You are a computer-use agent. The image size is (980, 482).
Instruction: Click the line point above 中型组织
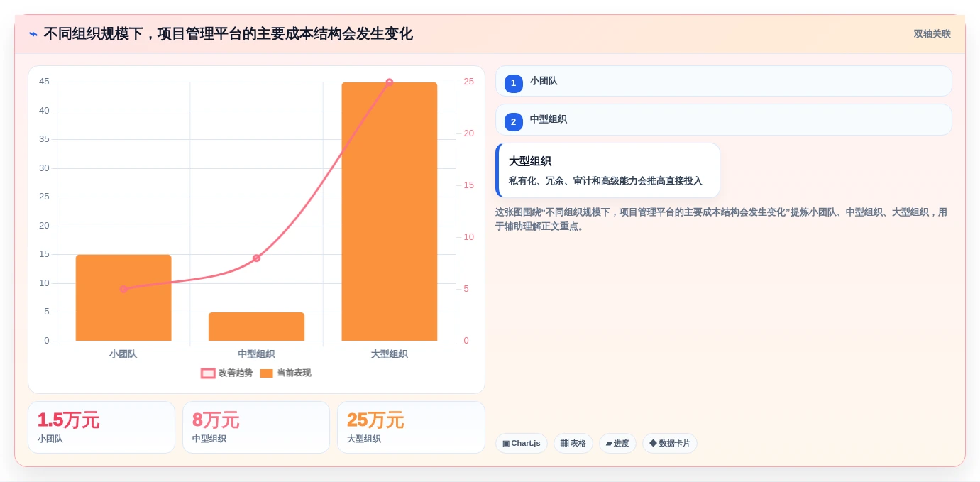point(256,258)
